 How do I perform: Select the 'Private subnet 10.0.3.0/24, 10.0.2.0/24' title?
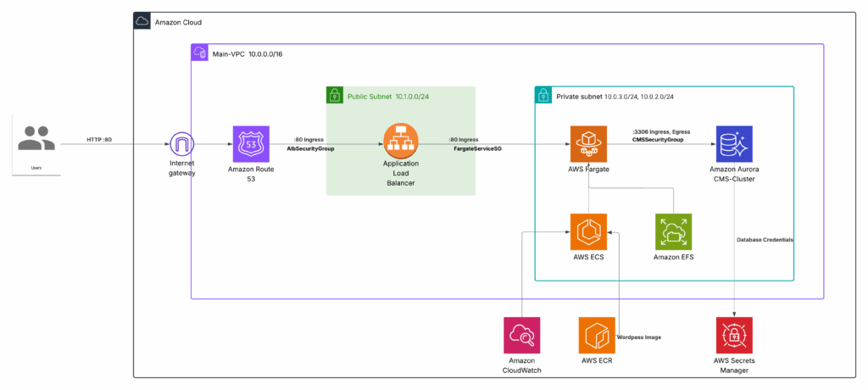pyautogui.click(x=615, y=97)
